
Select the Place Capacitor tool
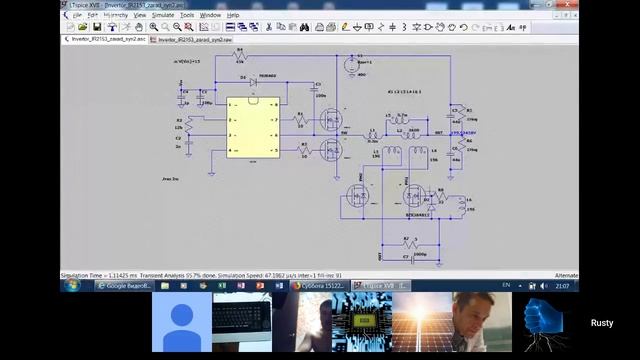pyautogui.click(x=392, y=27)
